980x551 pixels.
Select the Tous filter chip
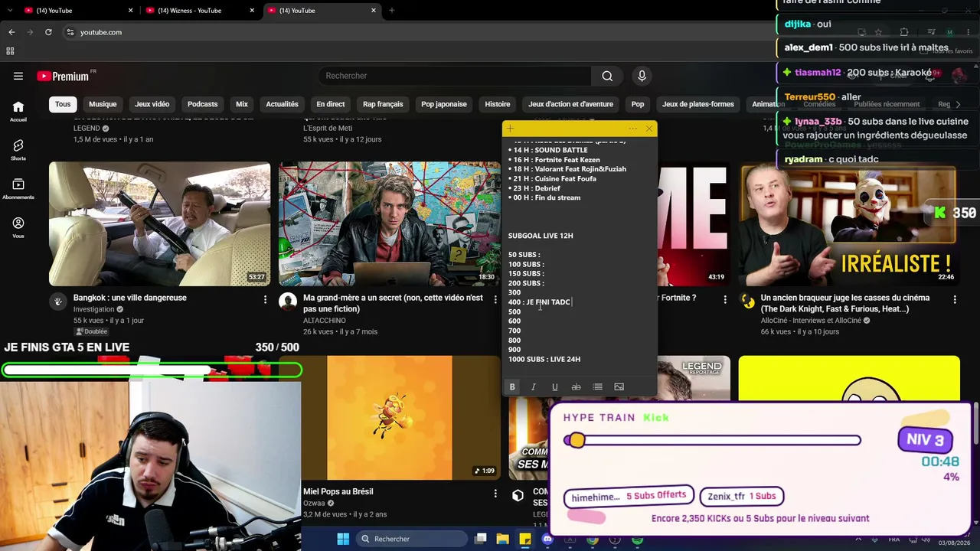tap(63, 104)
